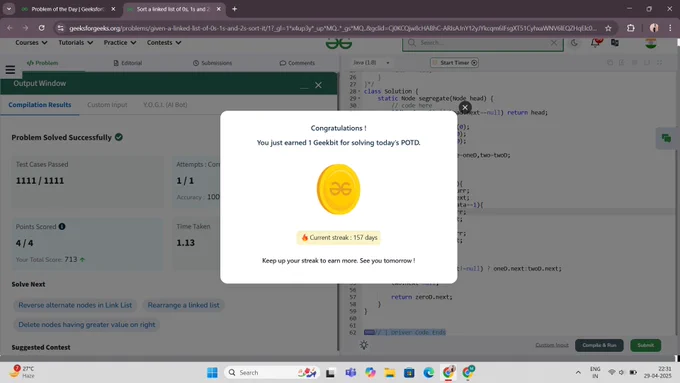Start the timer button
Viewport: 680px width, 383px height.
tap(454, 62)
